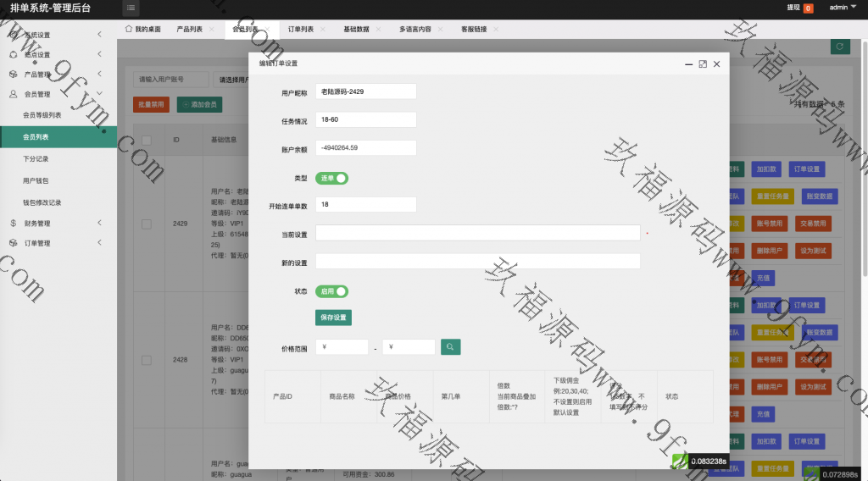
Task: Click the green refresh icon button
Action: pyautogui.click(x=839, y=47)
